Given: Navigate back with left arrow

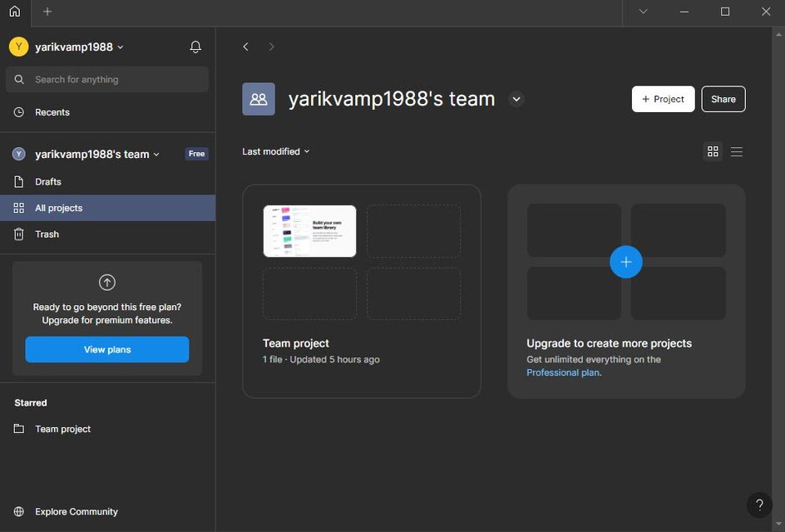Looking at the screenshot, I should [245, 47].
